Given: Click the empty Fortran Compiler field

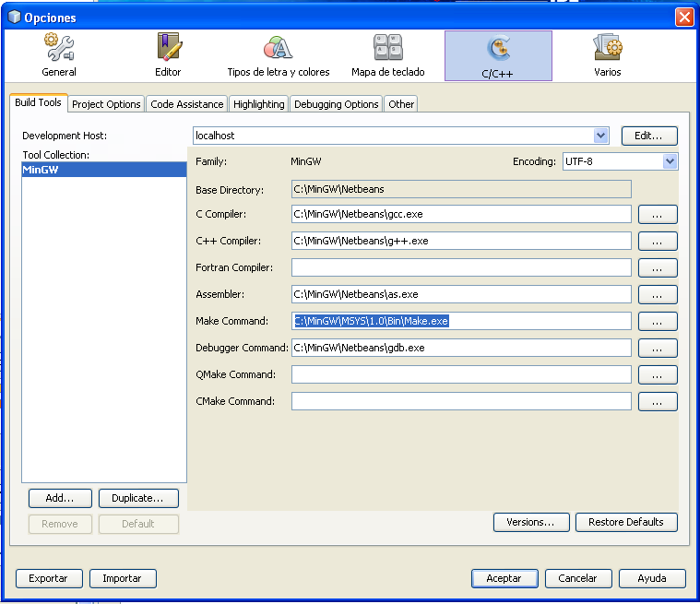Looking at the screenshot, I should tap(461, 267).
